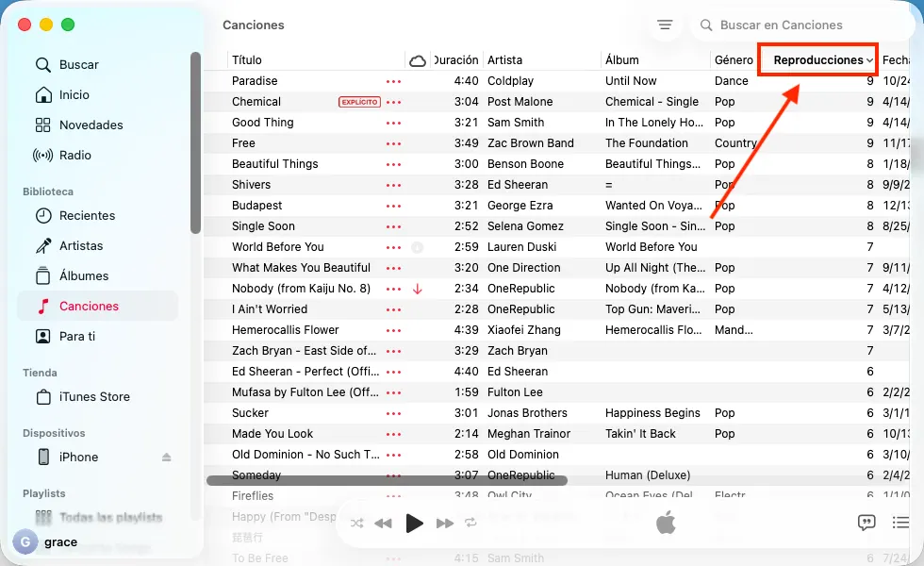The width and height of the screenshot is (924, 566).
Task: Click the album Takin' It Back
Action: (640, 434)
